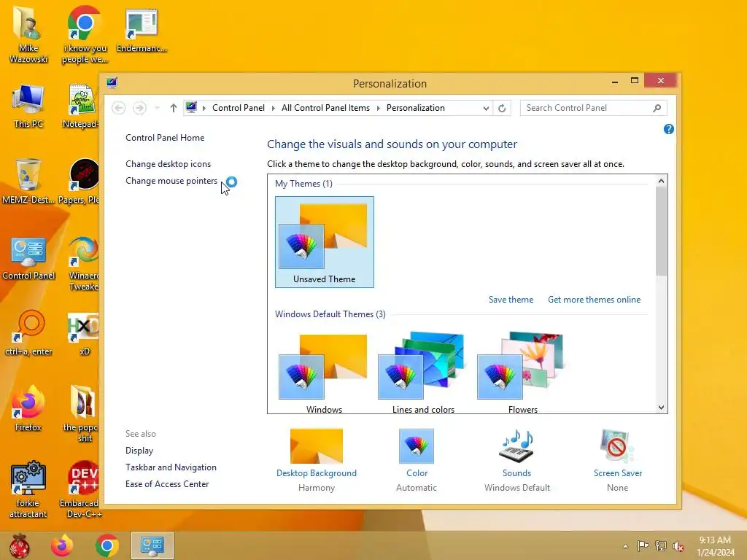
Task: Click the themes list scroll up arrow
Action: (661, 181)
